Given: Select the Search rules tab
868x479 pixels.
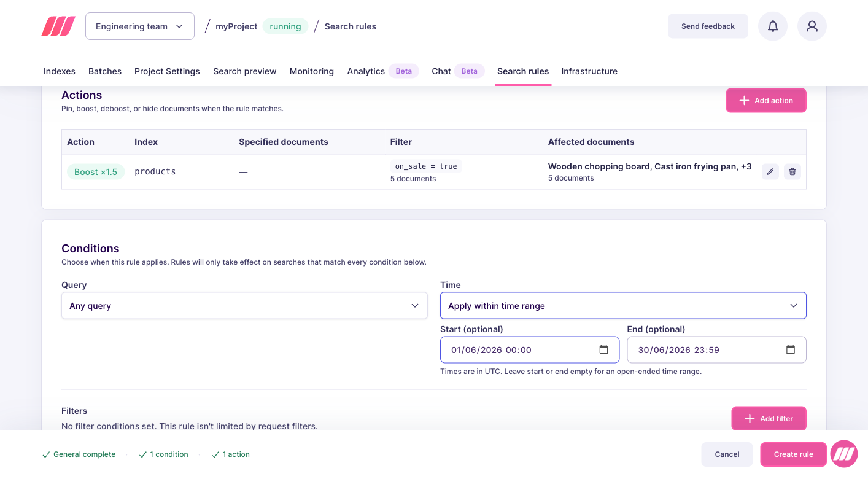Looking at the screenshot, I should pyautogui.click(x=523, y=71).
